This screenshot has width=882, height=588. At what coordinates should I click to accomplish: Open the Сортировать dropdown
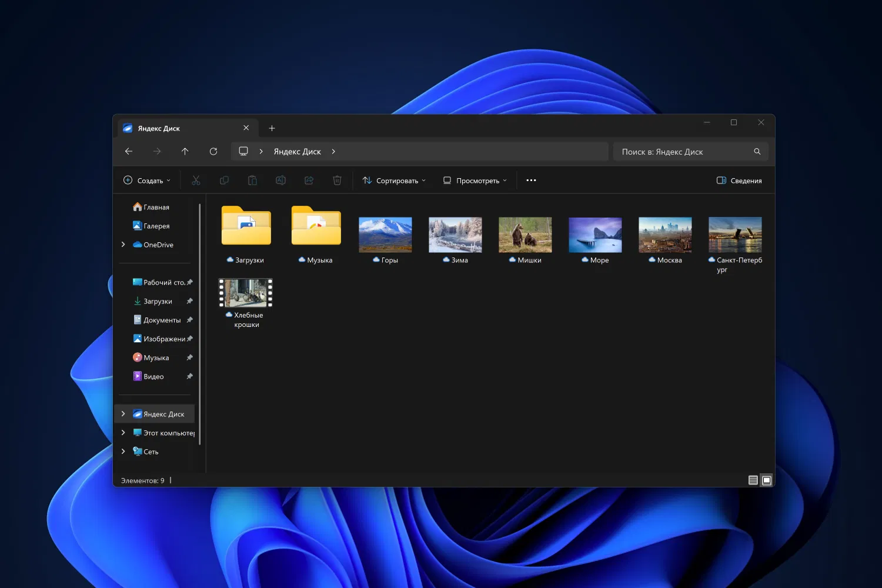coord(394,181)
